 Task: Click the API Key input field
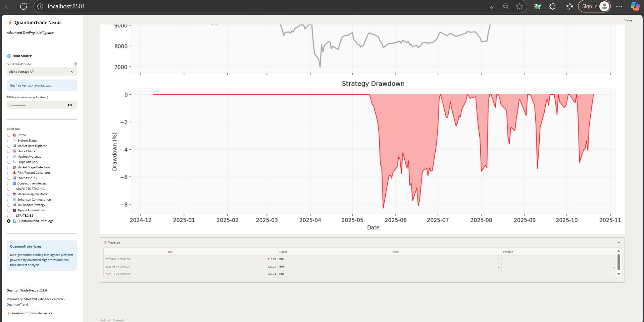point(36,105)
